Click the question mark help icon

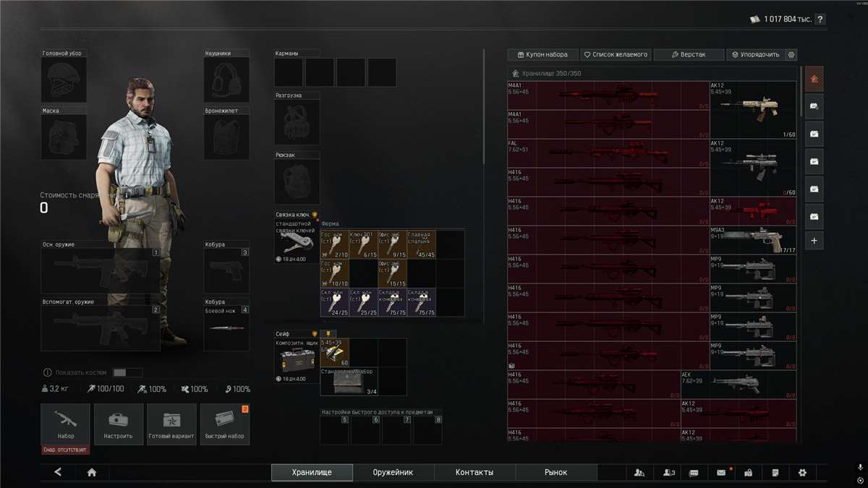pos(820,20)
